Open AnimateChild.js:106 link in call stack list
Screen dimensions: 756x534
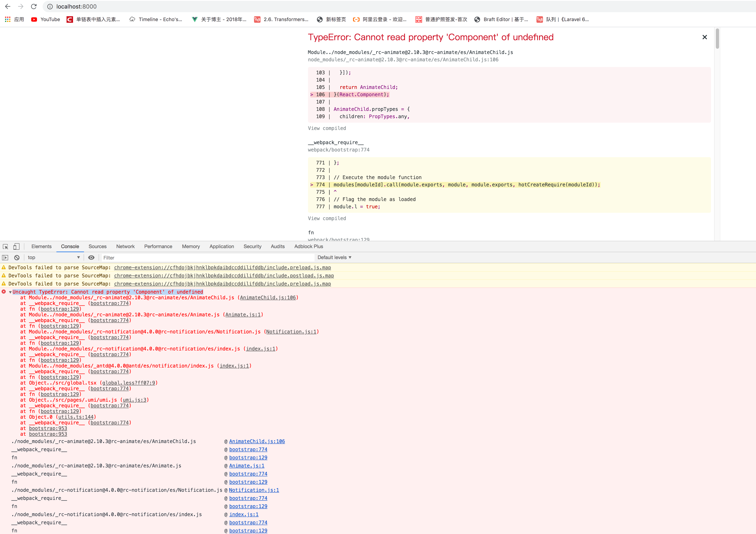[x=257, y=441]
